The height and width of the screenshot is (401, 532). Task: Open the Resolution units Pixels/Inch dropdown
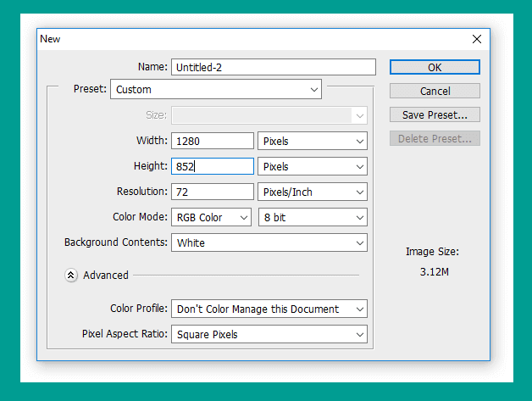point(313,192)
